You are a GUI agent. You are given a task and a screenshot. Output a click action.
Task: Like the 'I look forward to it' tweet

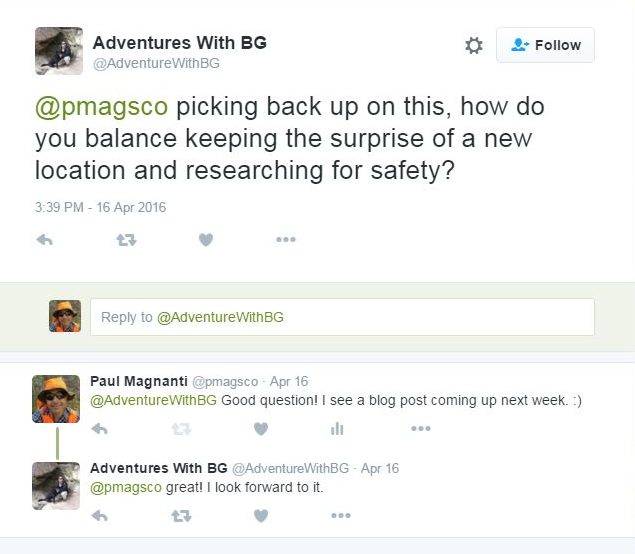(261, 515)
